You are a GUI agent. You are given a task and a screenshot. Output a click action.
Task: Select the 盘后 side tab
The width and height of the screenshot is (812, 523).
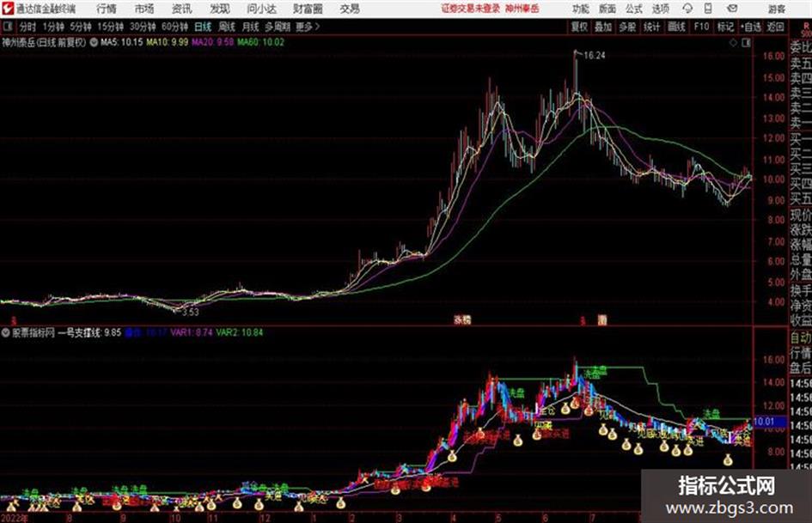pos(801,368)
